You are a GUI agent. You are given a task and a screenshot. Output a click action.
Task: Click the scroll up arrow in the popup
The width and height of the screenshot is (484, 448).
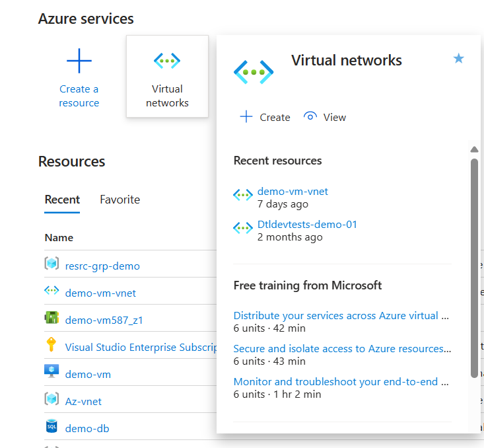[x=474, y=149]
